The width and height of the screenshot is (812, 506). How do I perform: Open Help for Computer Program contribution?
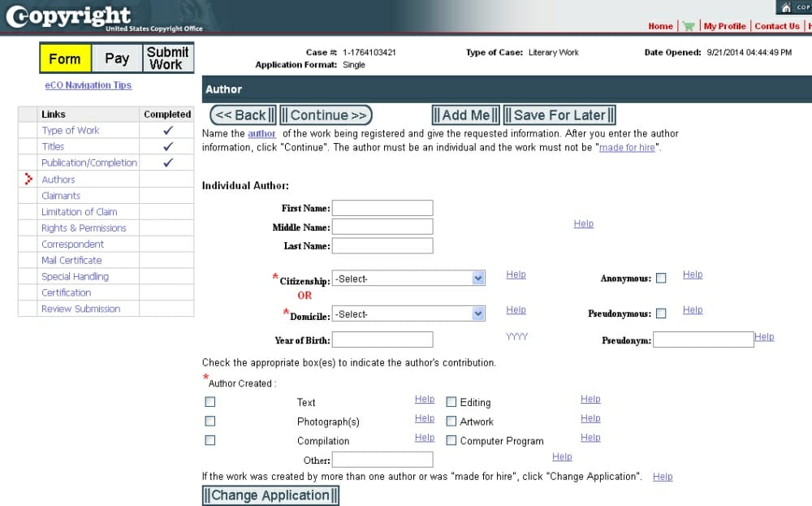click(x=590, y=438)
